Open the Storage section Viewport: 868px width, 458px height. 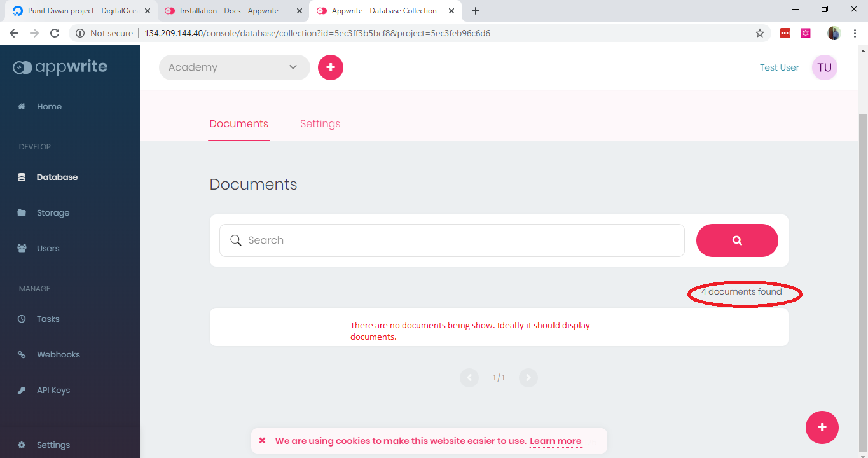point(53,212)
